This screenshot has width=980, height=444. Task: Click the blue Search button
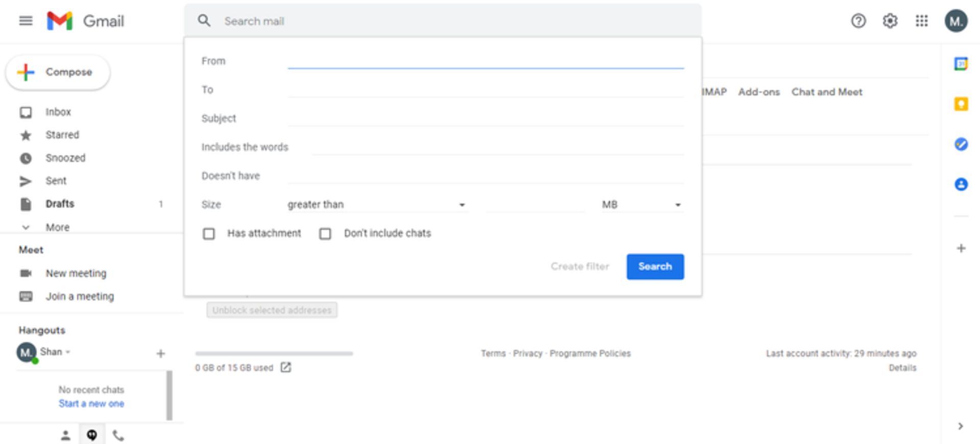(655, 266)
